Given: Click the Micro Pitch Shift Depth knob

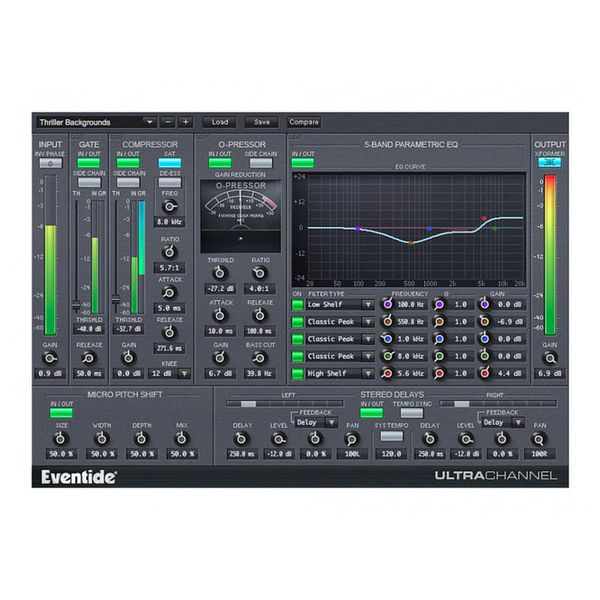Looking at the screenshot, I should (x=142, y=439).
